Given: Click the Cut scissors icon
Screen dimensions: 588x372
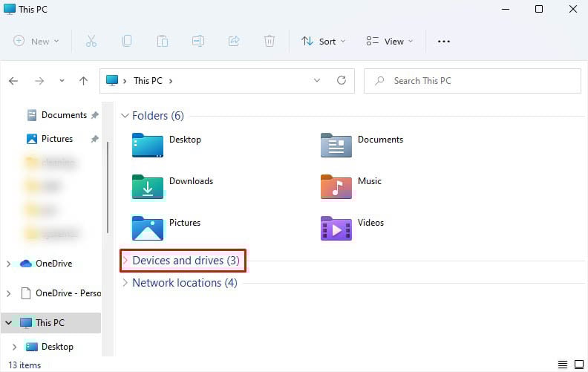Looking at the screenshot, I should pos(91,41).
